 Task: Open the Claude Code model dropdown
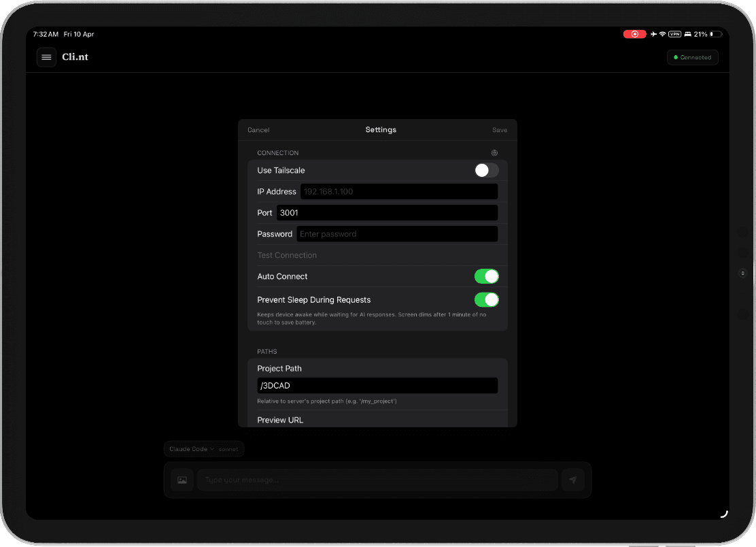click(192, 449)
